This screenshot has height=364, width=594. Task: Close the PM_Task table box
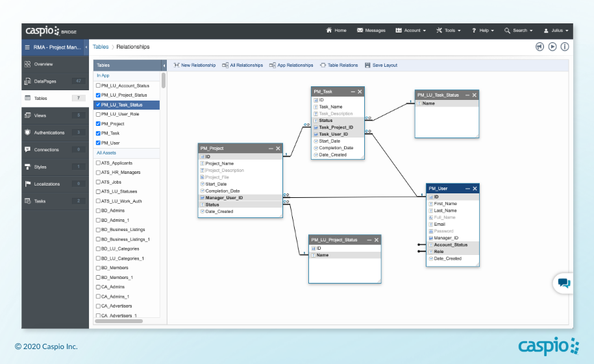pos(360,91)
